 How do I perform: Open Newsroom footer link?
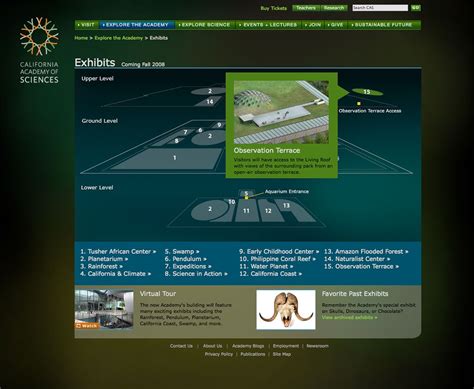click(317, 346)
